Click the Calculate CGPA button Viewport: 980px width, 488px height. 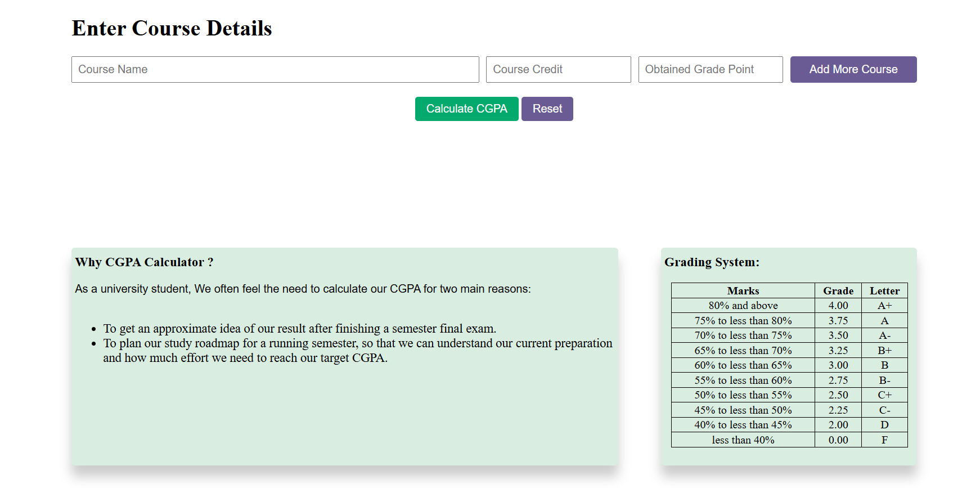click(467, 109)
